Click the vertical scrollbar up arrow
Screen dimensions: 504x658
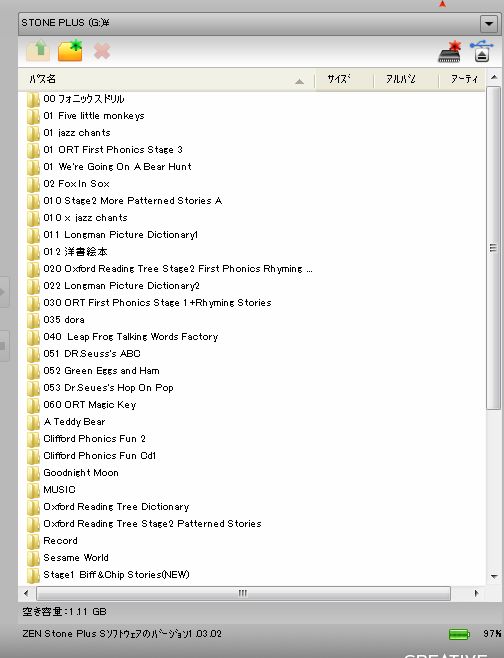494,77
